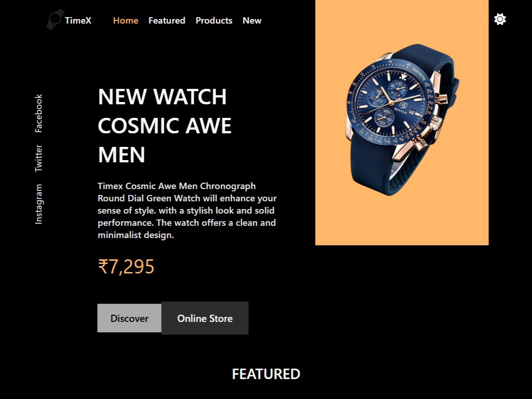Viewport: 532px width, 399px height.
Task: Visit the Twitter social link
Action: 38,158
